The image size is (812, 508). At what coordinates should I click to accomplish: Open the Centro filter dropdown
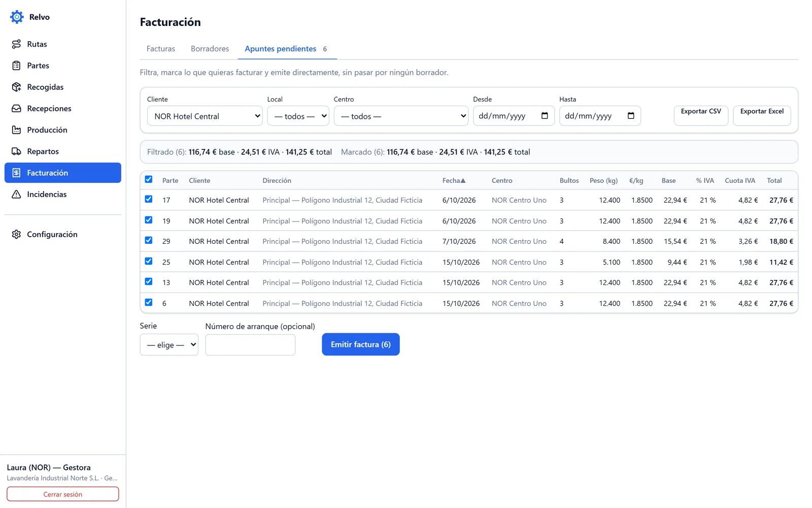[401, 116]
